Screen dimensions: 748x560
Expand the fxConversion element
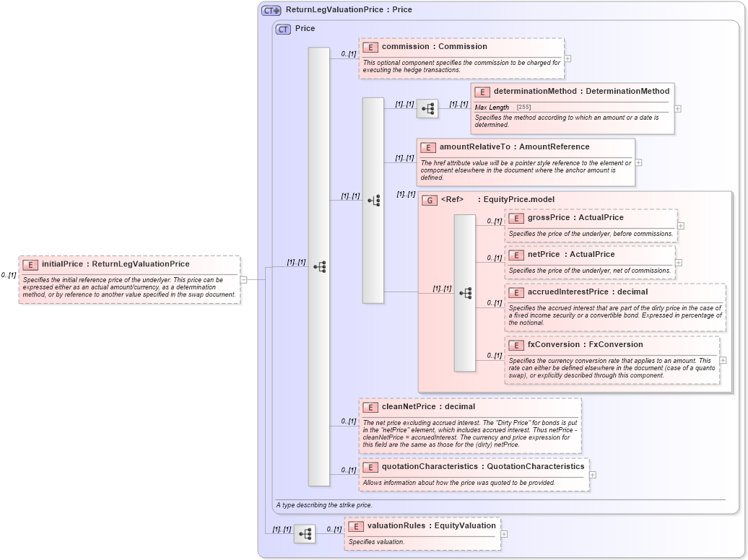(723, 360)
